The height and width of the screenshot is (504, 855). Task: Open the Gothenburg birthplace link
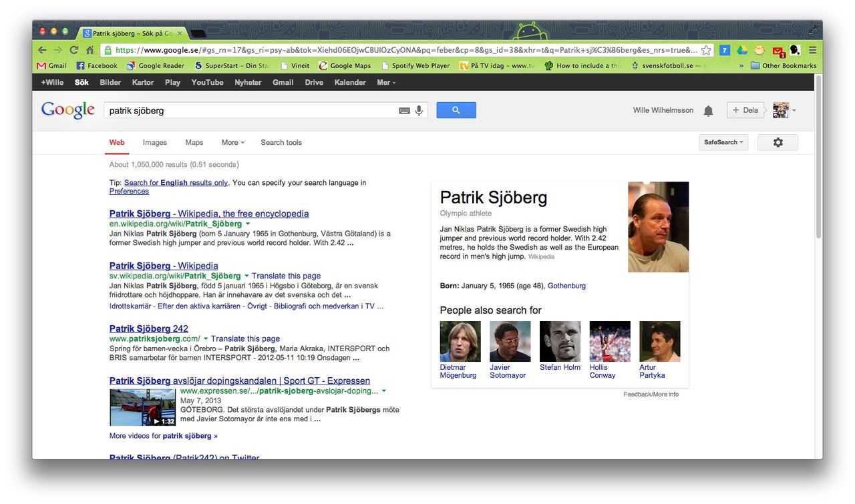coord(566,286)
